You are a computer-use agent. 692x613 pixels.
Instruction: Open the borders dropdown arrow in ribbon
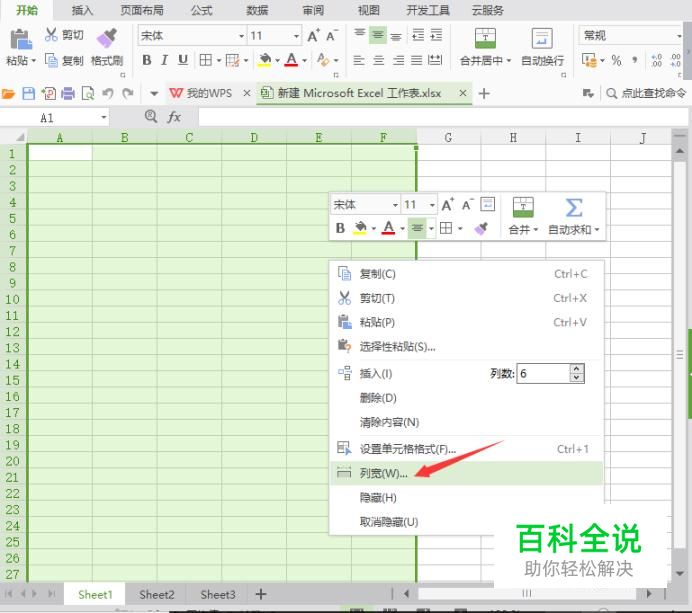(x=218, y=60)
